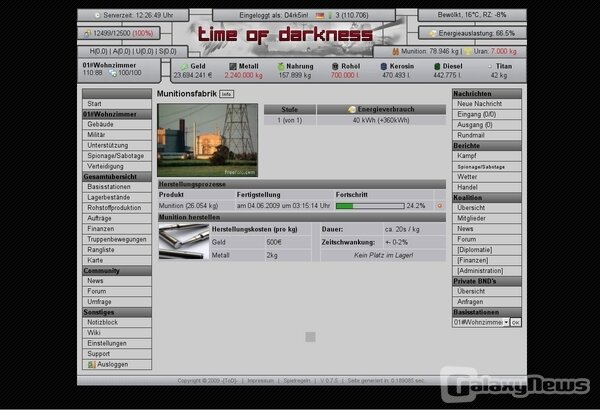Image resolution: width=600 pixels, height=410 pixels.
Task: Open [Diplomatie] link
Action: tap(487, 250)
